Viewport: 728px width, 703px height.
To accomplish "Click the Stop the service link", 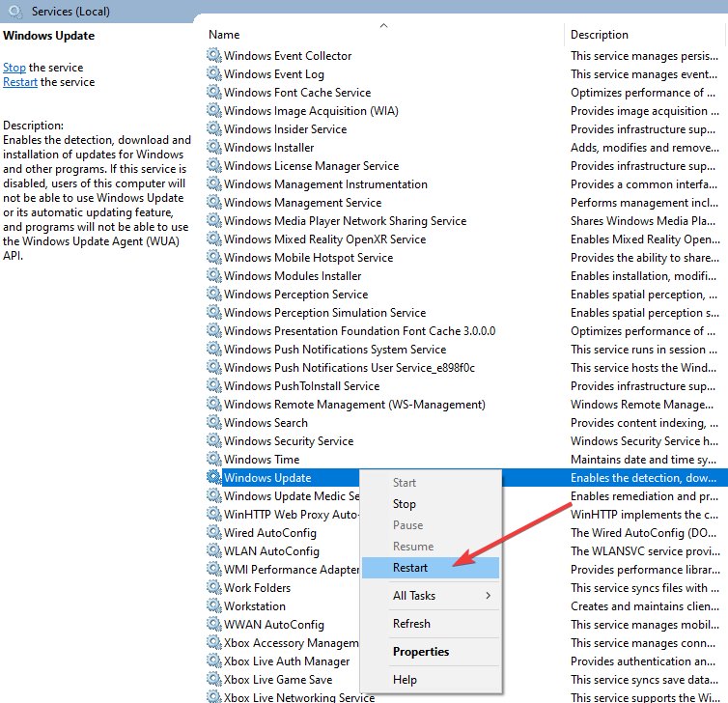I will pos(14,68).
